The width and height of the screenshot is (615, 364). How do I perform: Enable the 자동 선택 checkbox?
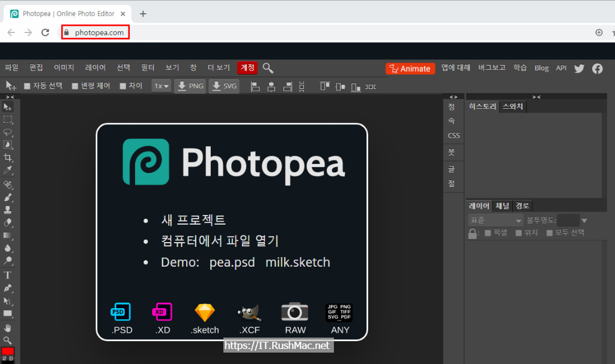(27, 86)
